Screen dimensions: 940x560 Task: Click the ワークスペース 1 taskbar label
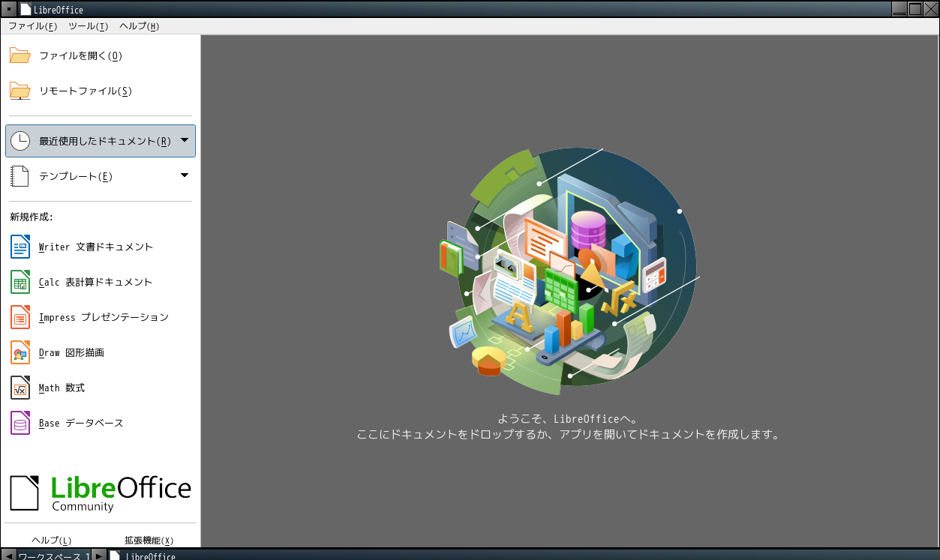click(x=54, y=556)
